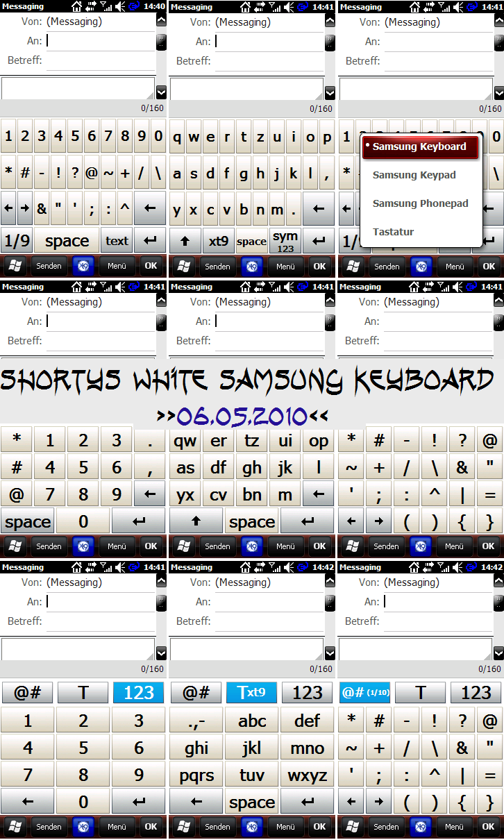Tap the 'mno' phonepad key

point(308,748)
